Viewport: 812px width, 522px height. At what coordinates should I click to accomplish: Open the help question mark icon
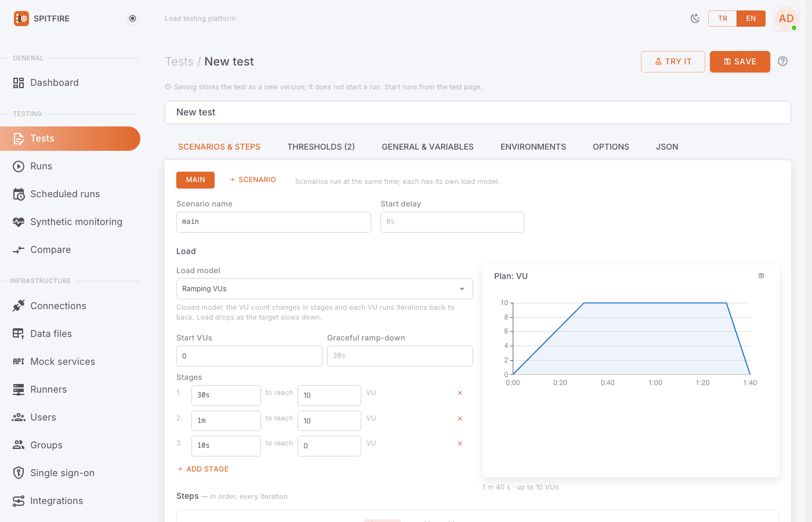click(x=783, y=61)
